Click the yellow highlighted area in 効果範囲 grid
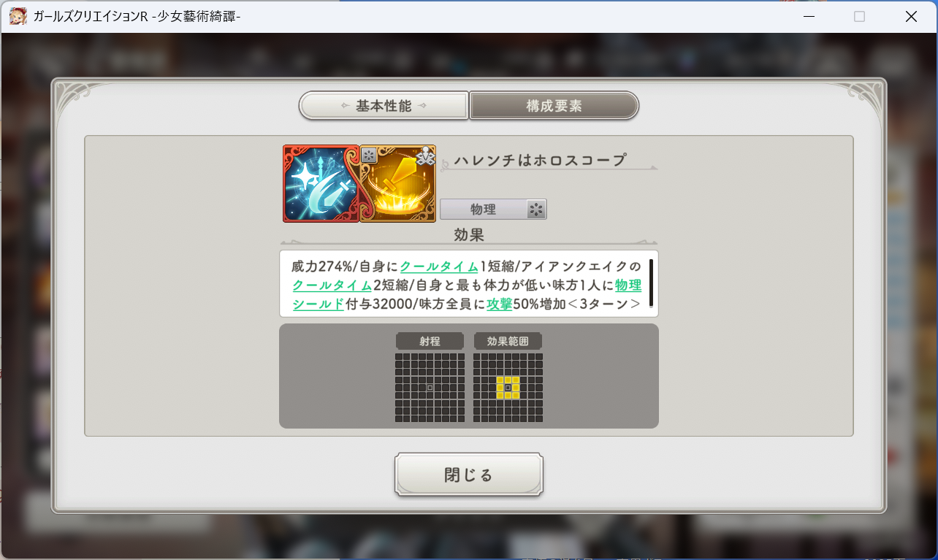The image size is (938, 560). tap(508, 388)
